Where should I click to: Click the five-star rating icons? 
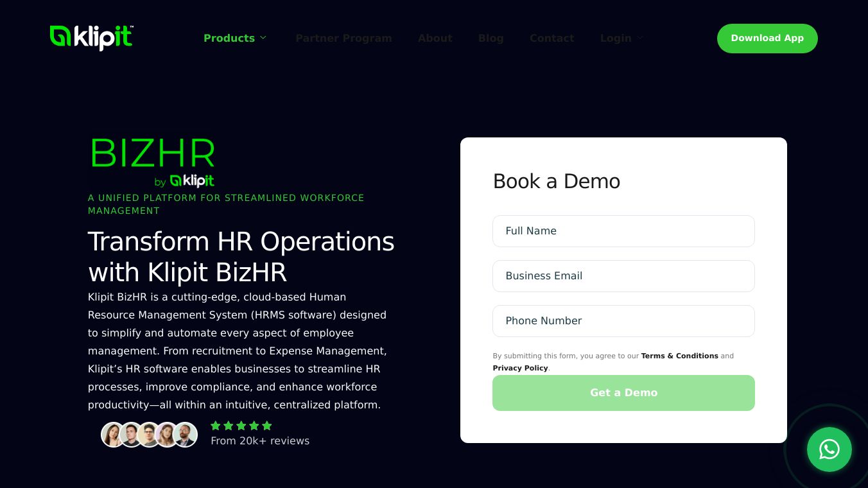241,426
